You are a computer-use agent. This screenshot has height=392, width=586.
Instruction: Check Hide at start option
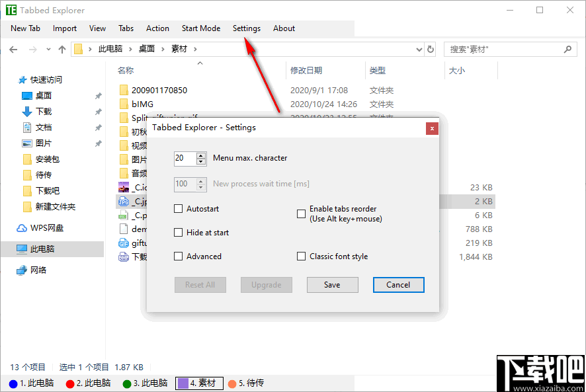179,233
